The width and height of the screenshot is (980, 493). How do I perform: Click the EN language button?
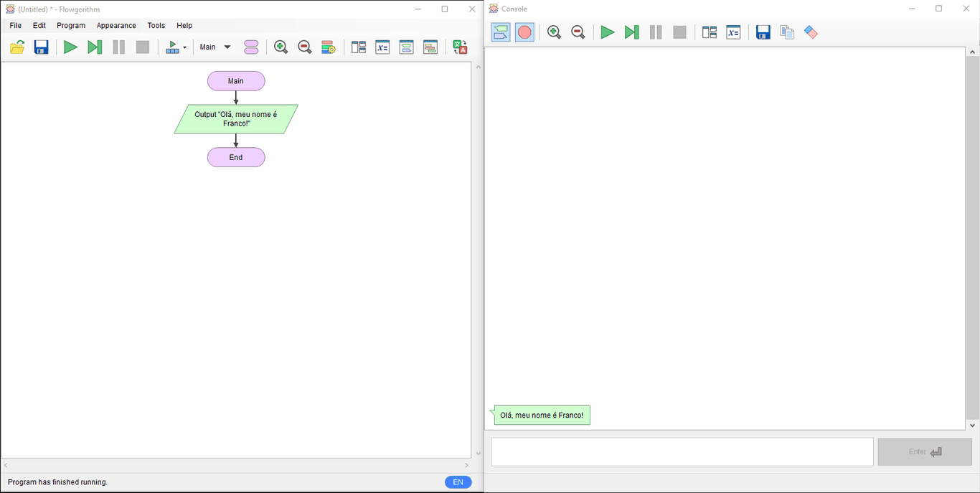[458, 482]
